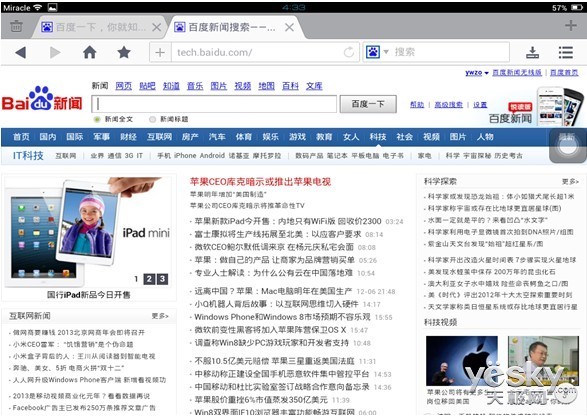This screenshot has height=419, width=587.
Task: Open Android under 手机 subcategories
Action: [x=212, y=156]
